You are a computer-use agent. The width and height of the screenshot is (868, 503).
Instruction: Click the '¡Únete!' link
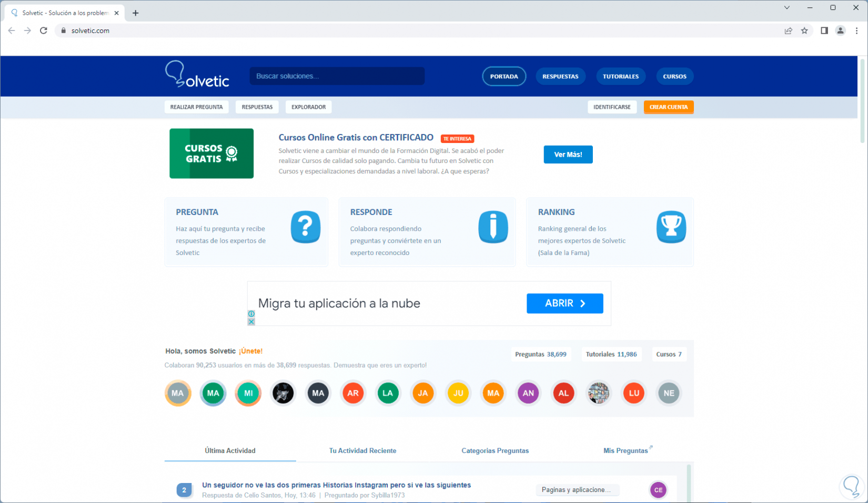tap(250, 351)
